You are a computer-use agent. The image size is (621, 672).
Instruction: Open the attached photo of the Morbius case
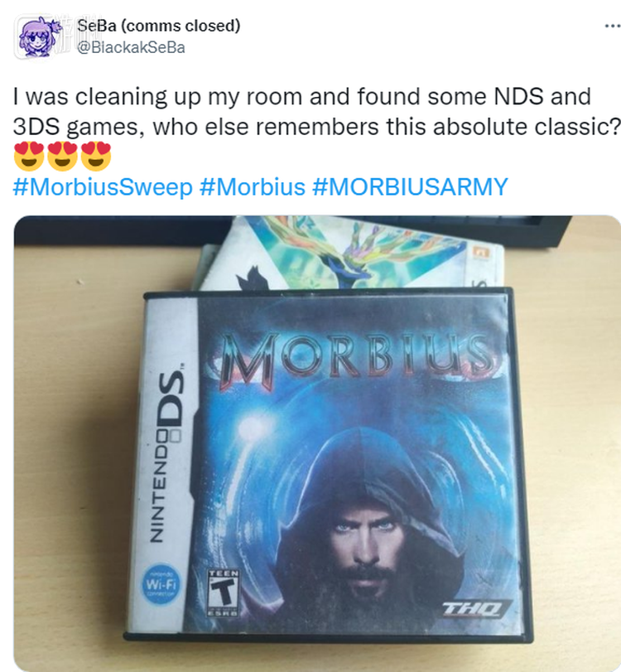317,443
